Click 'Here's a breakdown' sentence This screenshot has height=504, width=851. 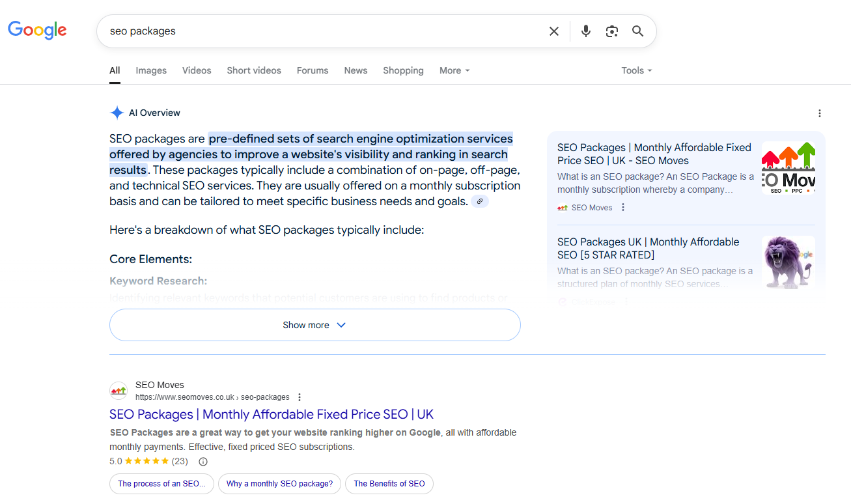pos(267,230)
